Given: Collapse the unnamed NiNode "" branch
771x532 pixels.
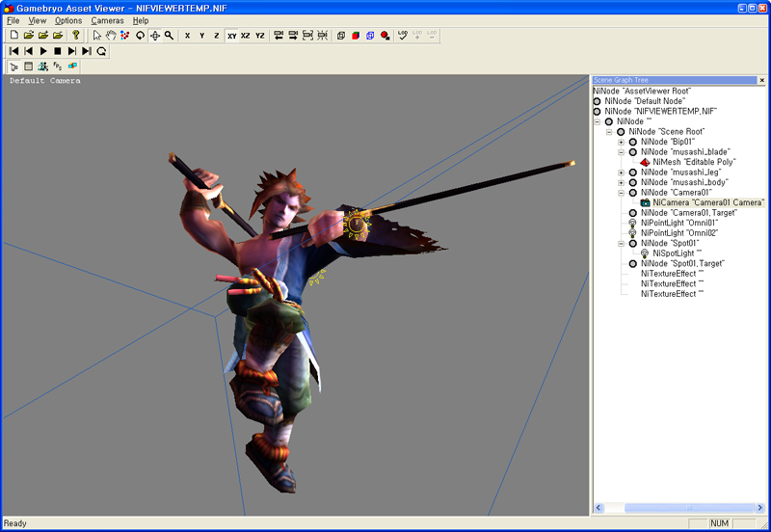Looking at the screenshot, I should point(597,121).
